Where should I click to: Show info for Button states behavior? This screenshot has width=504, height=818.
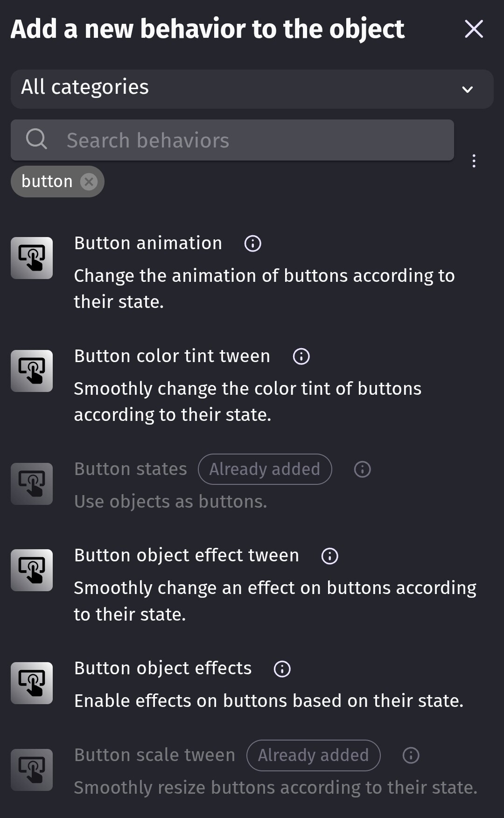pos(363,469)
